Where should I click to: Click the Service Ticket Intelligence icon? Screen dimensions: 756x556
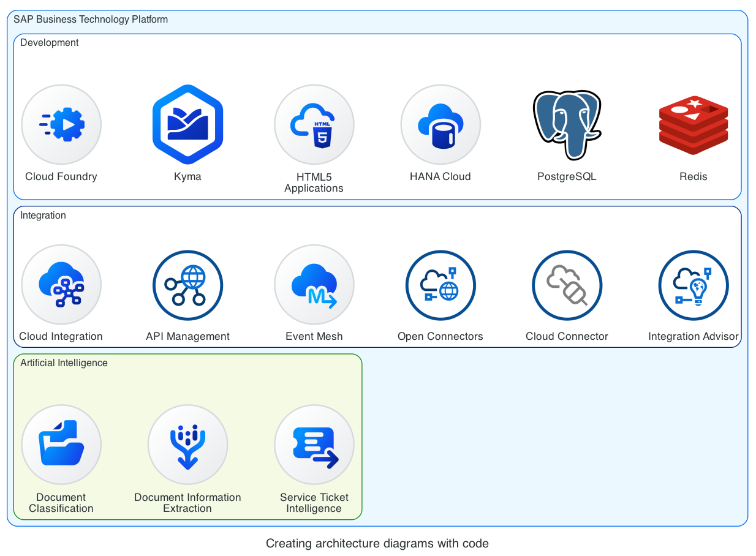[314, 444]
